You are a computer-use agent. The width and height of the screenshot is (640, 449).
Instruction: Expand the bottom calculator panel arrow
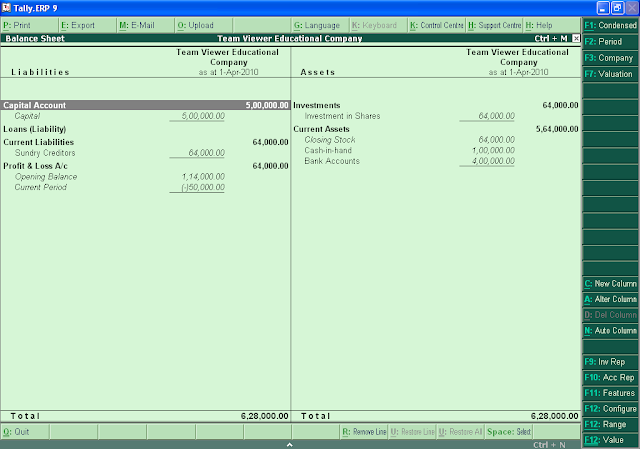pos(289,445)
